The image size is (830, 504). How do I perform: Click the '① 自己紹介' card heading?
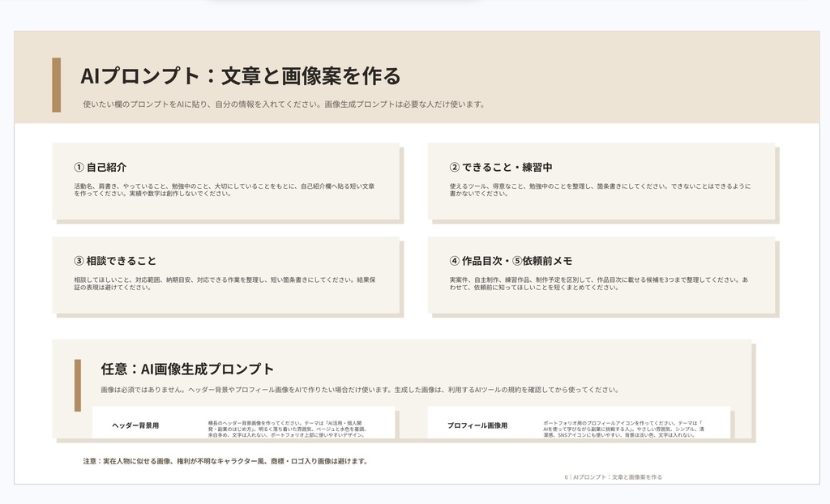pyautogui.click(x=100, y=167)
